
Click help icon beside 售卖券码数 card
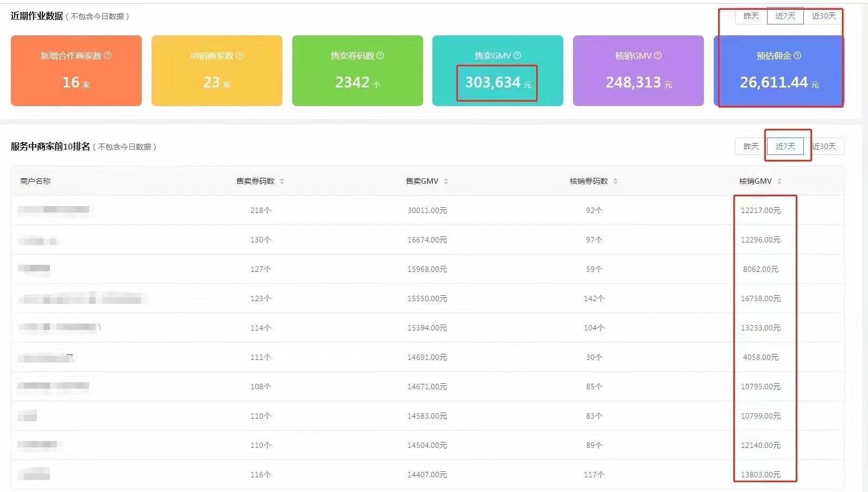point(380,55)
